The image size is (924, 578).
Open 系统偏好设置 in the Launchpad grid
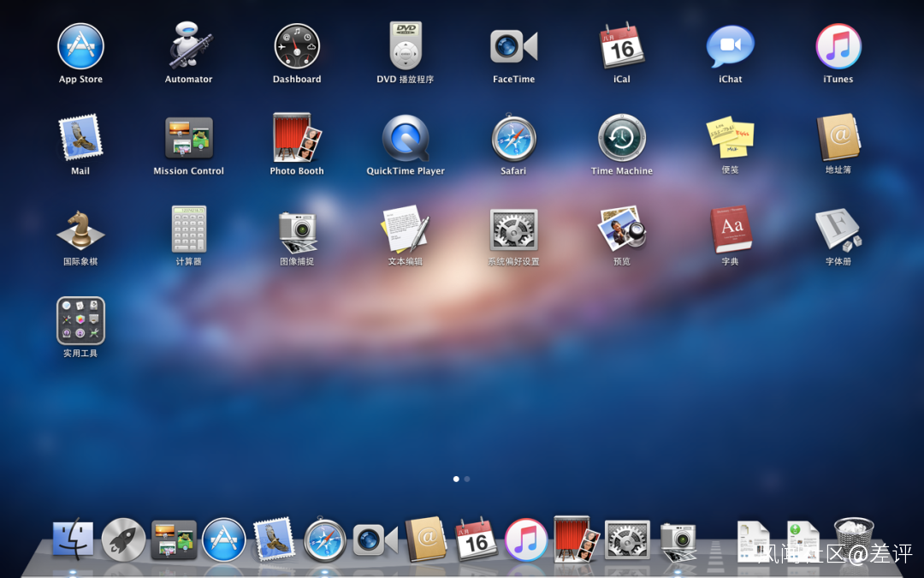click(513, 229)
